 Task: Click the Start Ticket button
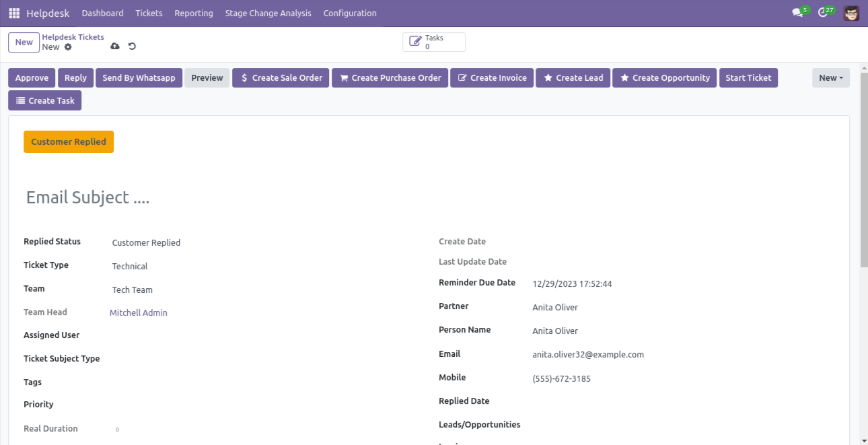pos(748,78)
